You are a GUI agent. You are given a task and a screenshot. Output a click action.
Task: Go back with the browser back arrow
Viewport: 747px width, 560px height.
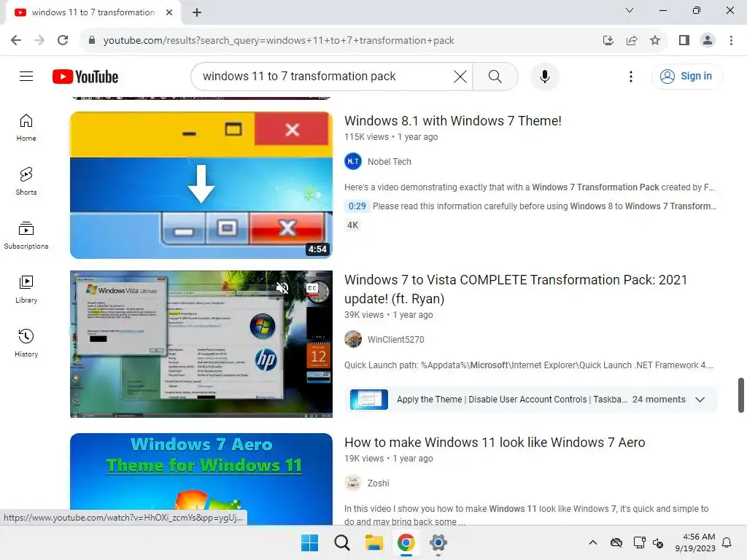(x=16, y=40)
